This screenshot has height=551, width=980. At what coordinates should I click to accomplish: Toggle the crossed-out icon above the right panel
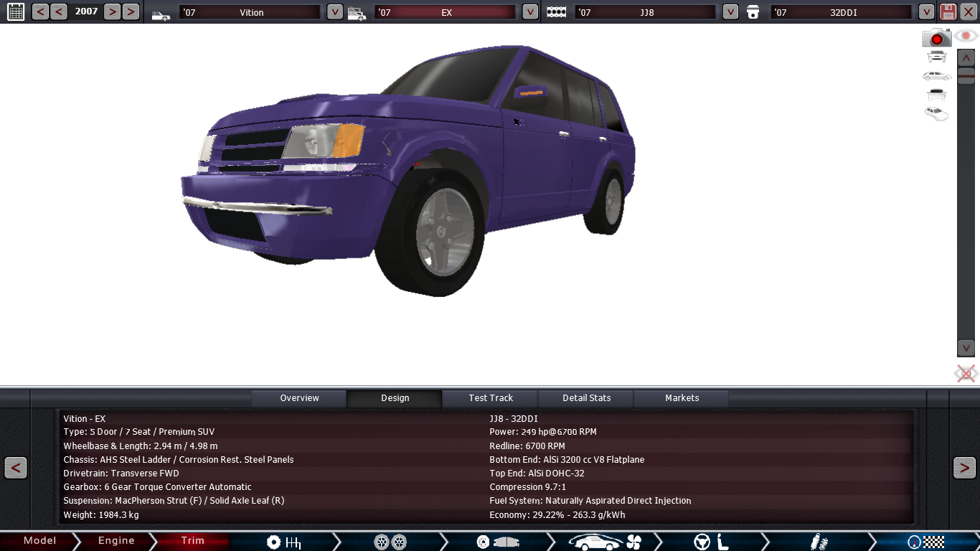pos(966,374)
